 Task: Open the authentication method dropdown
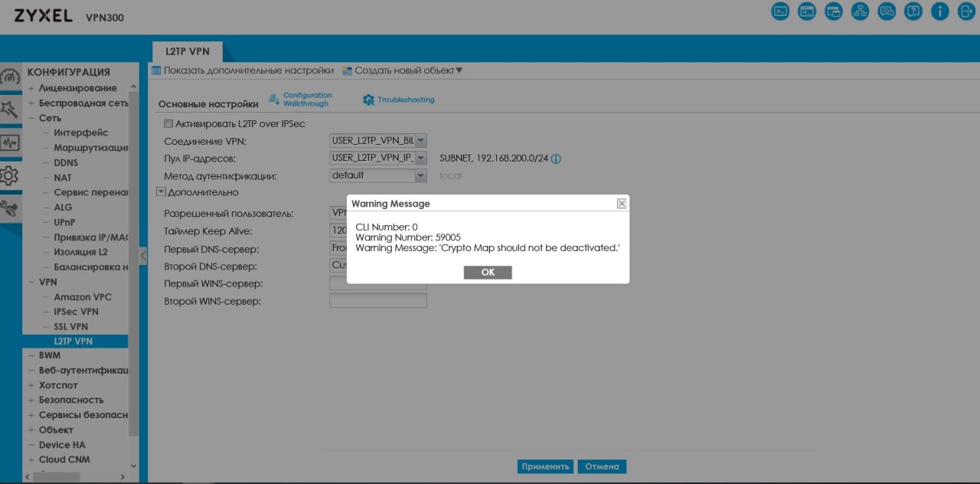tap(420, 175)
